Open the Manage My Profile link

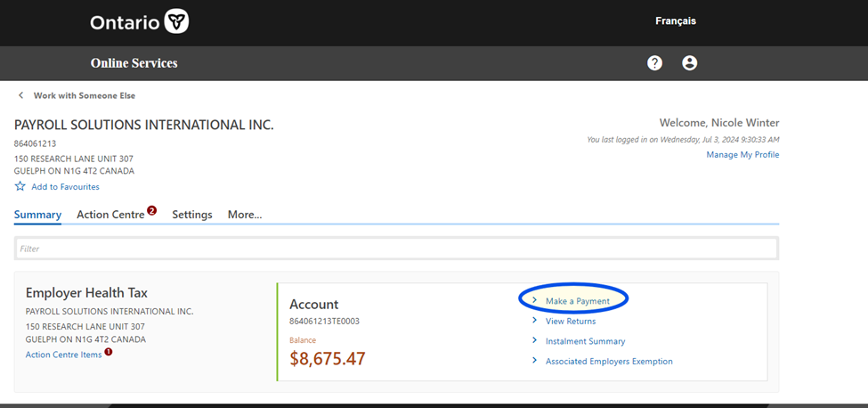(x=742, y=155)
